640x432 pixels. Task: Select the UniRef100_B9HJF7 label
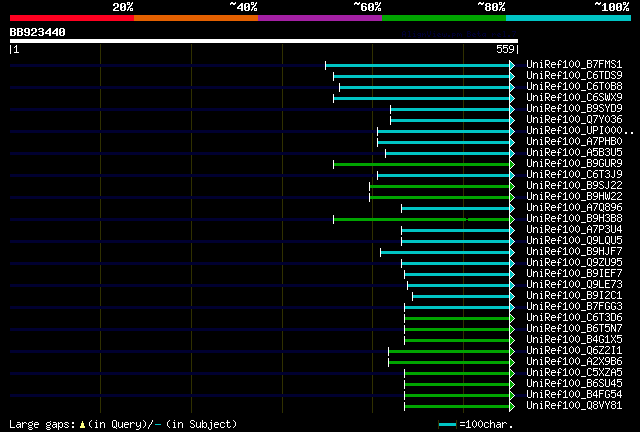pyautogui.click(x=574, y=252)
